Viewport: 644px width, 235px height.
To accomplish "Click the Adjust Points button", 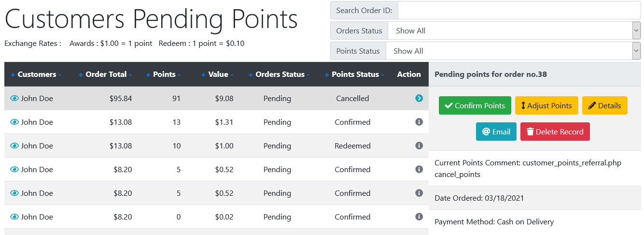I will pyautogui.click(x=546, y=105).
